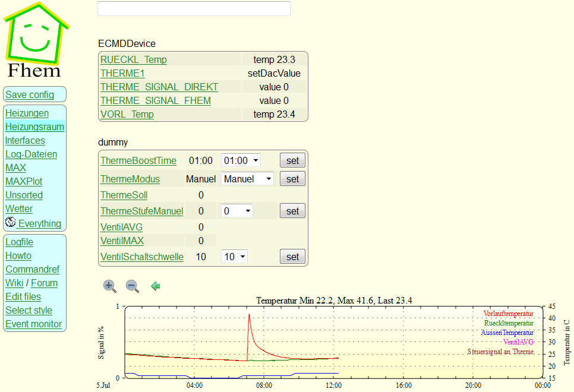Open THERME_SIGNAL_FHEM device link
Image resolution: width=574 pixels, height=392 pixels.
click(156, 100)
